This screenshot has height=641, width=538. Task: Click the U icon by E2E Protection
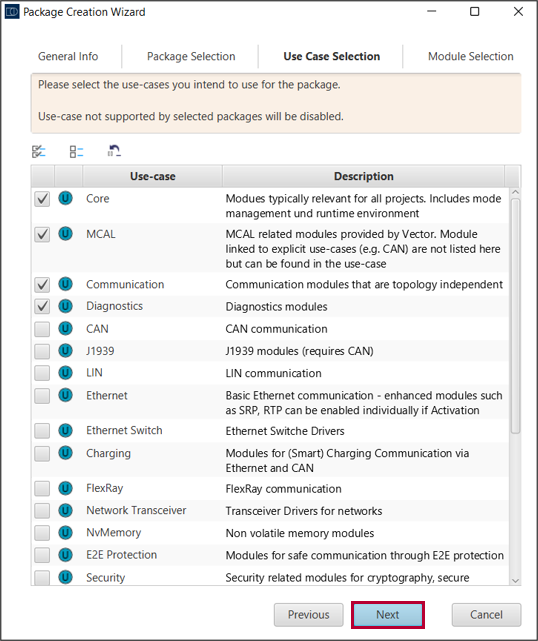click(x=65, y=555)
